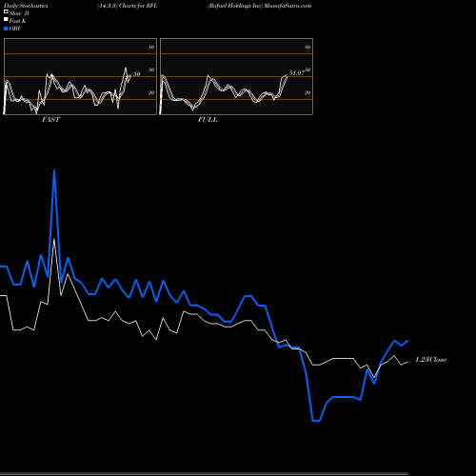Click the 80 level label in FAST chart

(x=151, y=47)
